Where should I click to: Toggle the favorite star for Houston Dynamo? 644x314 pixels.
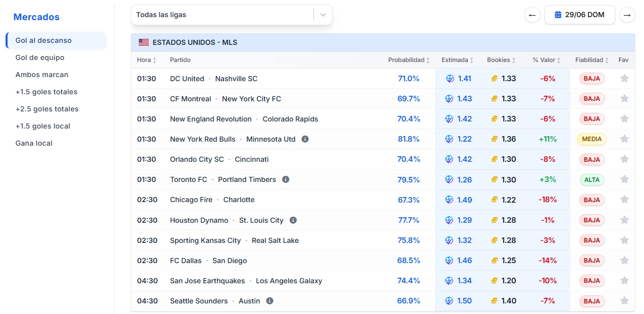tap(624, 220)
